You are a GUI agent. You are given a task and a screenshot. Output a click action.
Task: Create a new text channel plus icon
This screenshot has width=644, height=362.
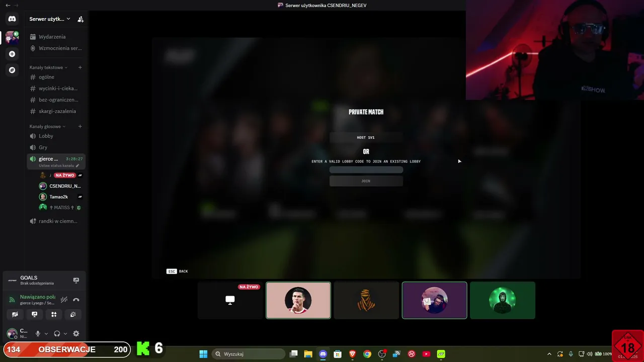80,67
